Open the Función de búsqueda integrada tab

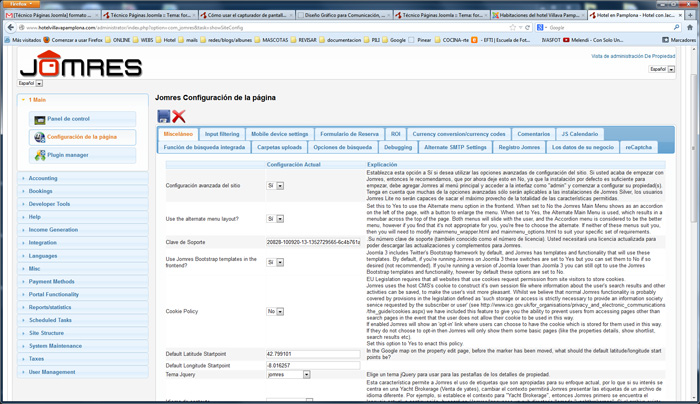204,147
